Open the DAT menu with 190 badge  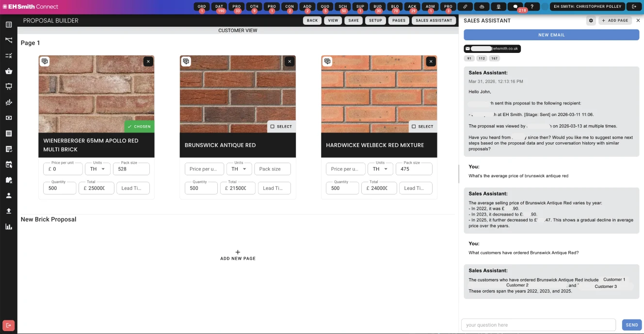tap(219, 7)
